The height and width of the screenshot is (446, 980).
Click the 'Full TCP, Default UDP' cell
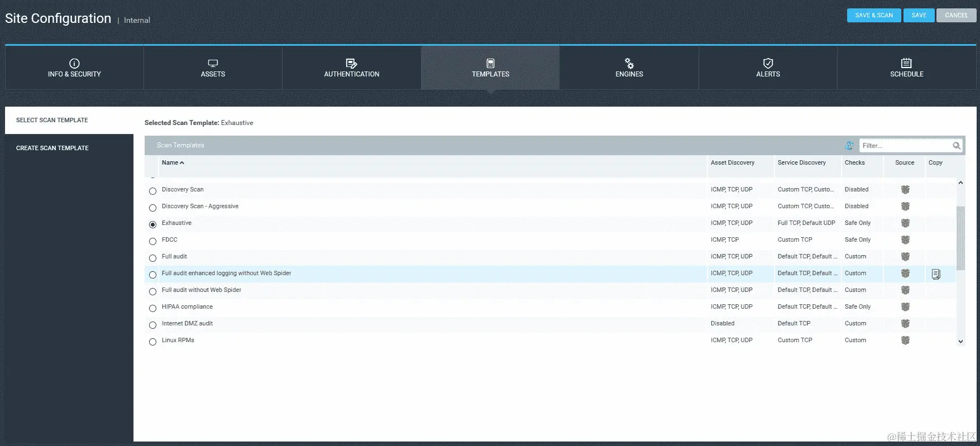click(x=806, y=223)
